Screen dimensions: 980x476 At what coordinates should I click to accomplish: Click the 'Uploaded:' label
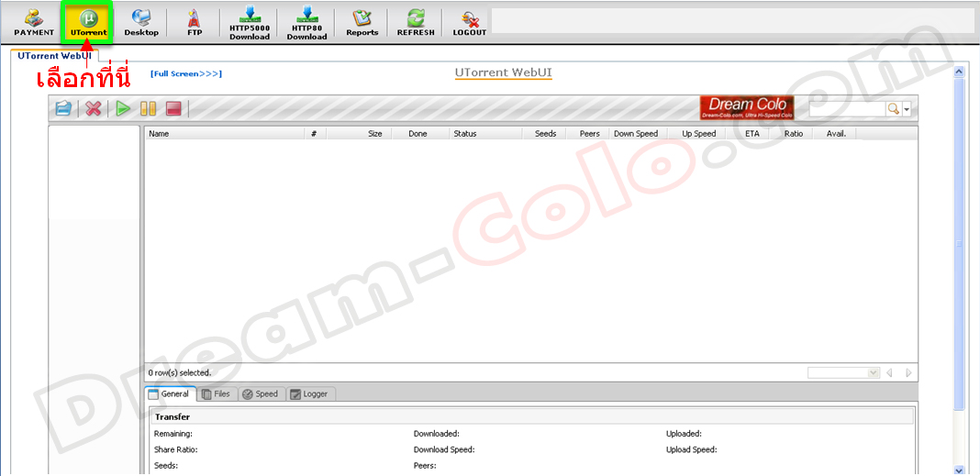pos(684,434)
